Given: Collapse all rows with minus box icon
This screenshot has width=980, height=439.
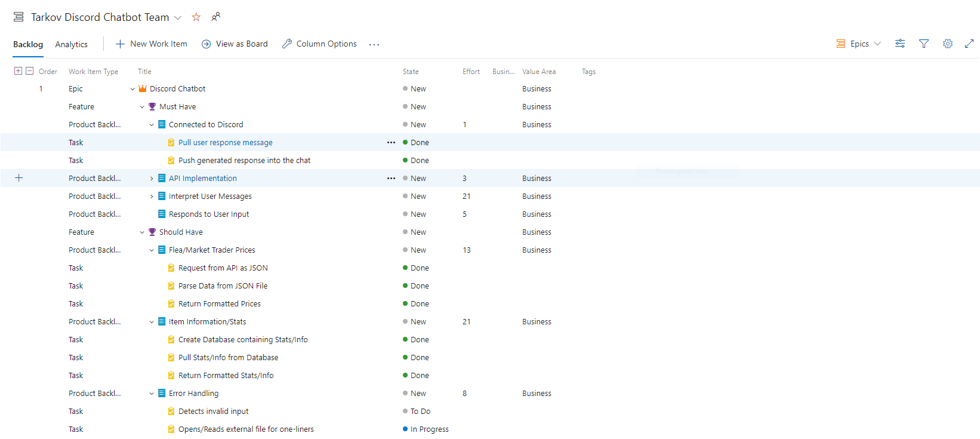Looking at the screenshot, I should pos(29,70).
